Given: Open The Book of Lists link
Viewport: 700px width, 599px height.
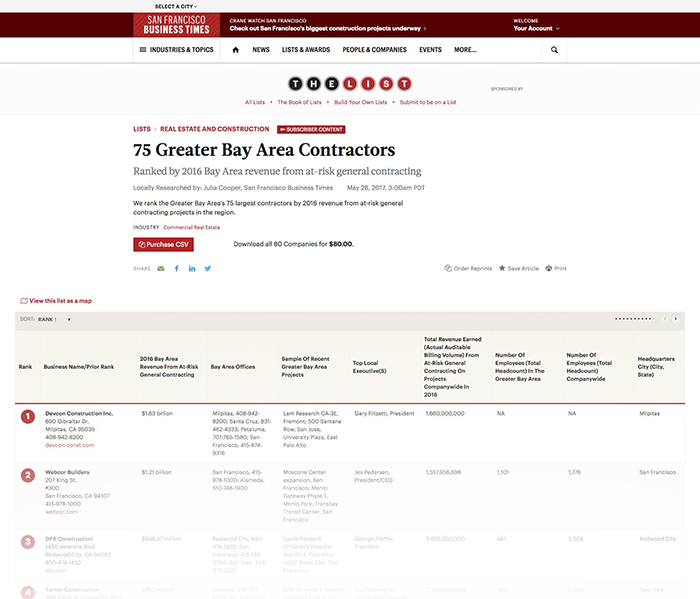Looking at the screenshot, I should [300, 102].
